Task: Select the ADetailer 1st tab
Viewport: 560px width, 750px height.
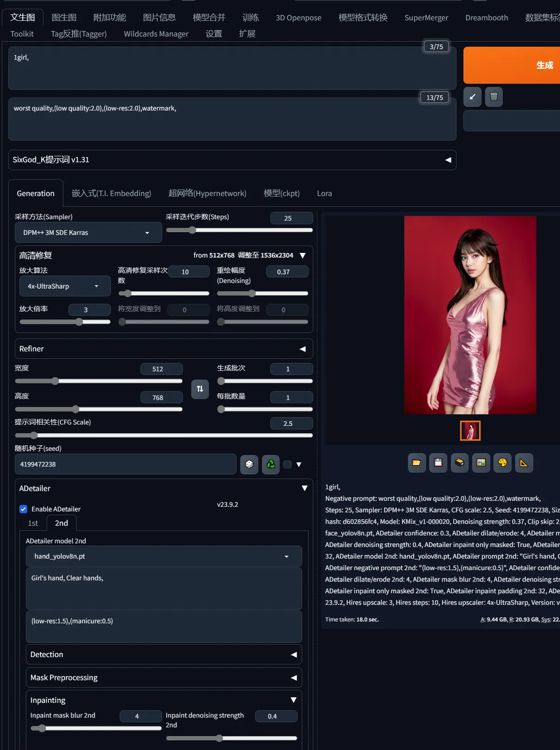Action: (33, 523)
